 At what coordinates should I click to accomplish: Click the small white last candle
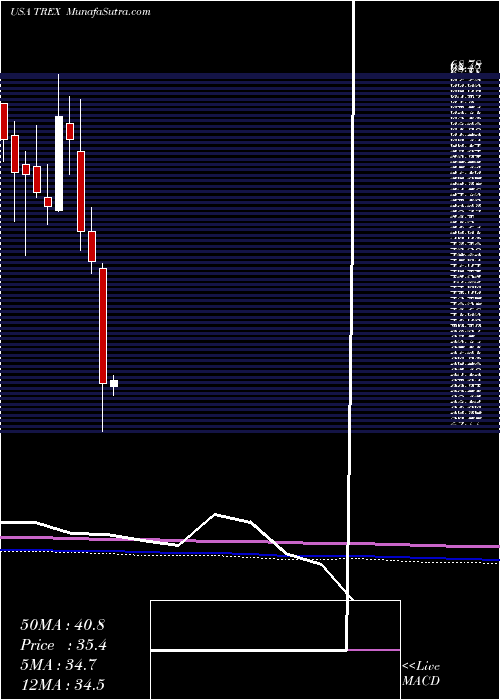pos(114,383)
